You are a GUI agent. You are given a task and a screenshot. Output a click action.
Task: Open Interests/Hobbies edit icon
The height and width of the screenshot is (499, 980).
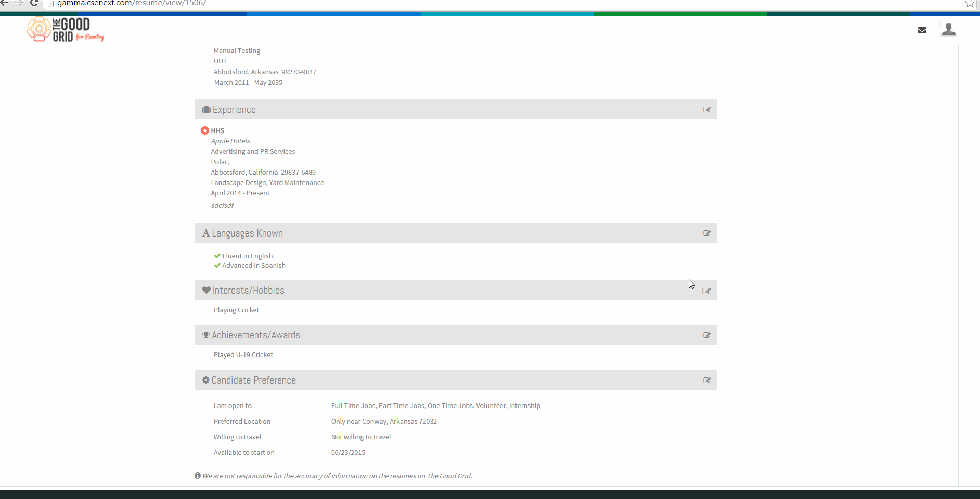[706, 291]
